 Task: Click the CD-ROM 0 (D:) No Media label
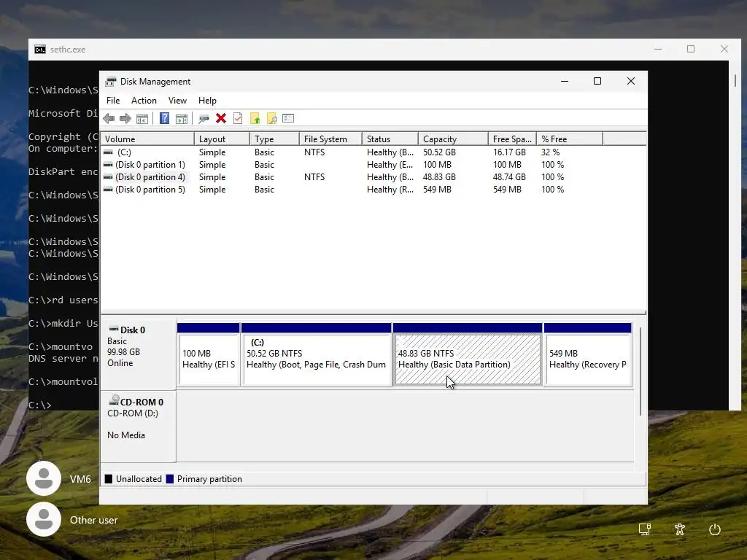coord(138,426)
